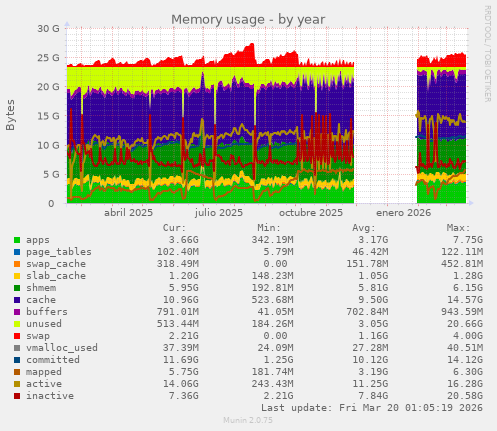
Task: Click the '30 G' axis label
Action: 48,29
